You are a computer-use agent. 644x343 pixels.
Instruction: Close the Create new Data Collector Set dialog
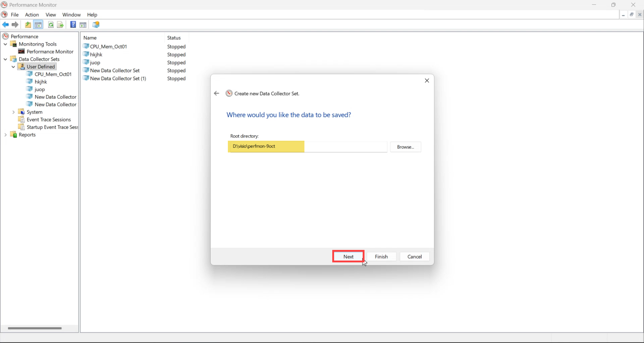click(x=427, y=81)
